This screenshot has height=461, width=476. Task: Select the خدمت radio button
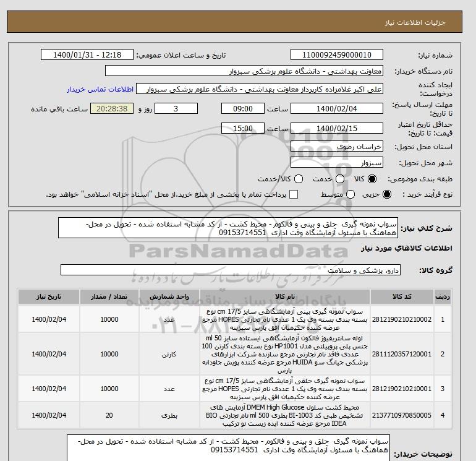(340, 179)
